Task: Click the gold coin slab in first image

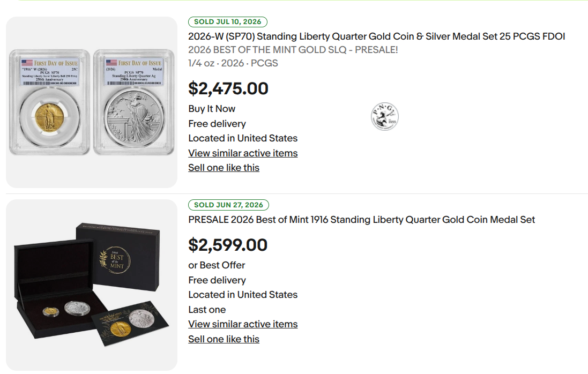Action: 49,102
